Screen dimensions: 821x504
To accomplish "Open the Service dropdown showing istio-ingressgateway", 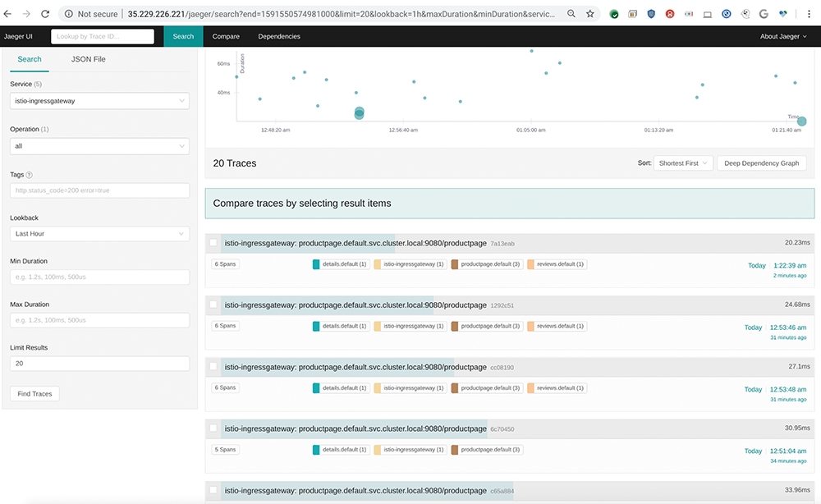I will pos(99,101).
